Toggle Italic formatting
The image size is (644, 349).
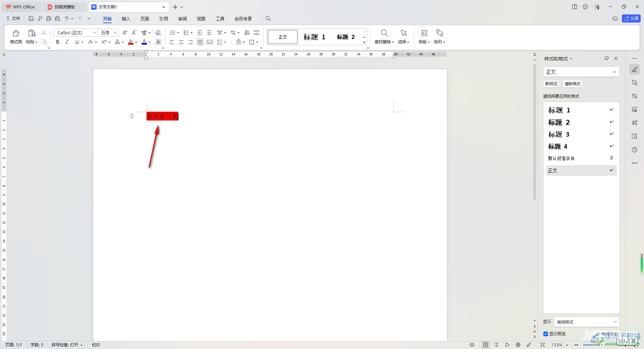coord(67,42)
